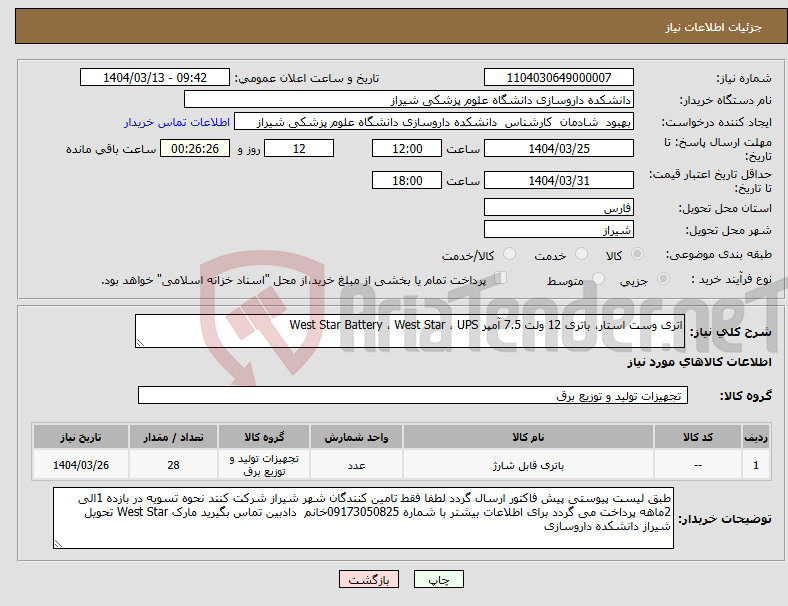The height and width of the screenshot is (606, 788).
Task: Click the item name cell باتری قابل شارژ
Action: pyautogui.click(x=528, y=465)
